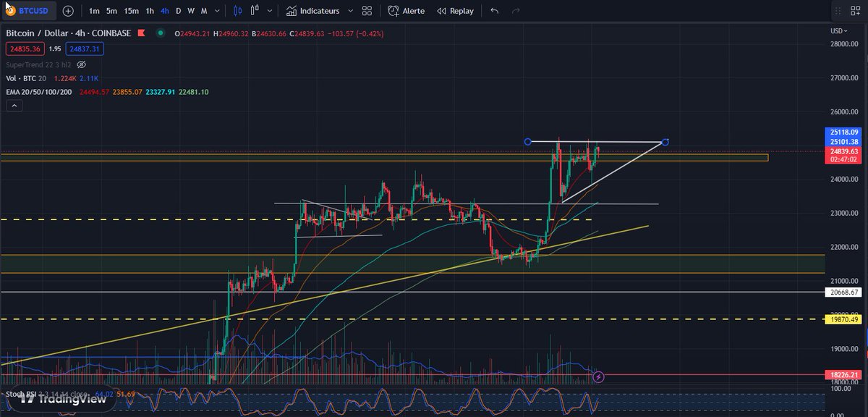Open the candle style selector
This screenshot has width=868, height=417.
point(237,10)
